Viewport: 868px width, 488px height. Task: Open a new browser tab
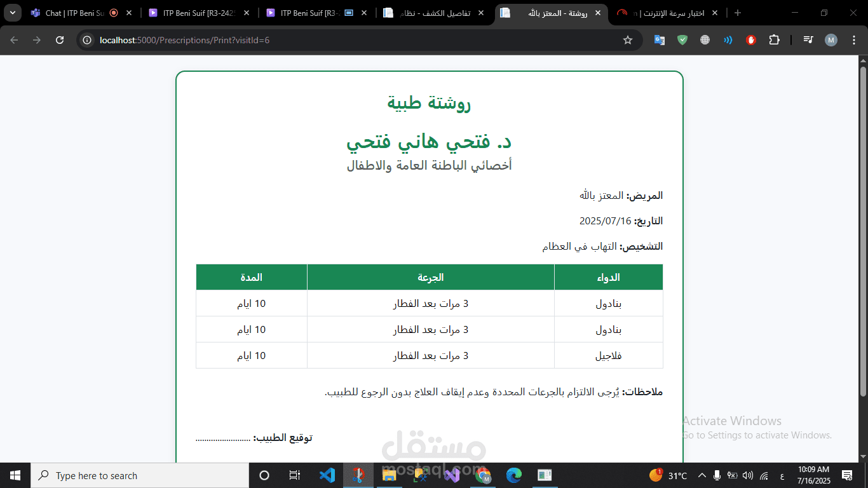click(x=738, y=13)
